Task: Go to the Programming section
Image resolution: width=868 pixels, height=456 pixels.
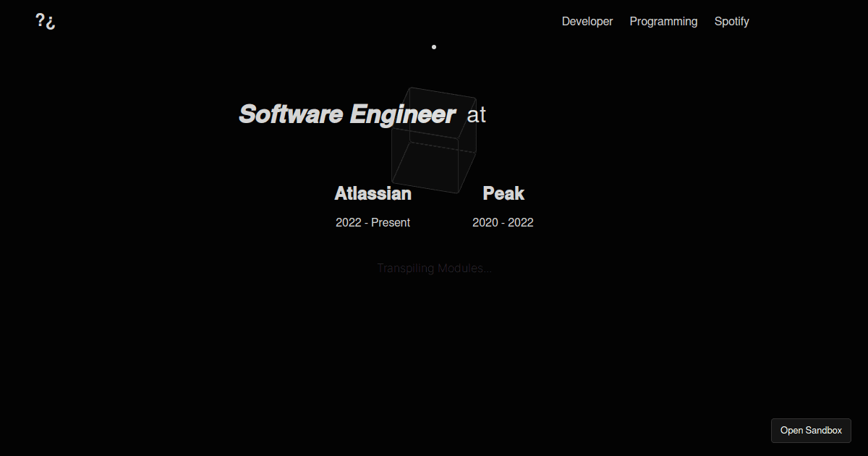Action: coord(663,22)
